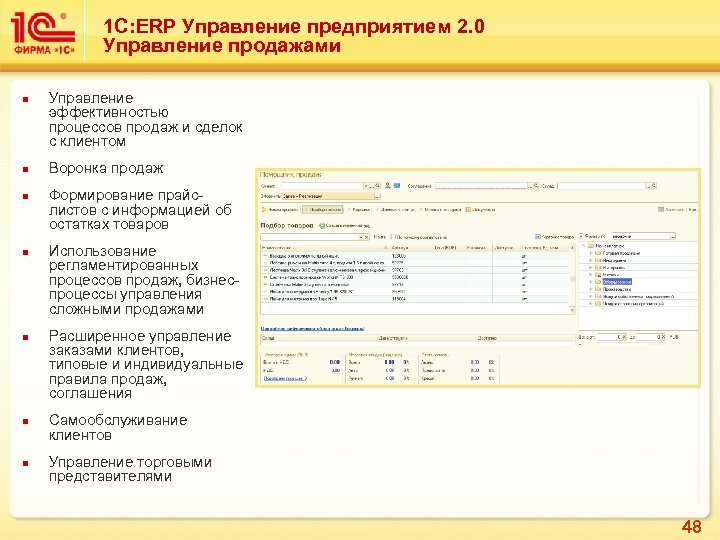Click inside the Соглашение input field
The height and width of the screenshot is (540, 720).
click(481, 186)
